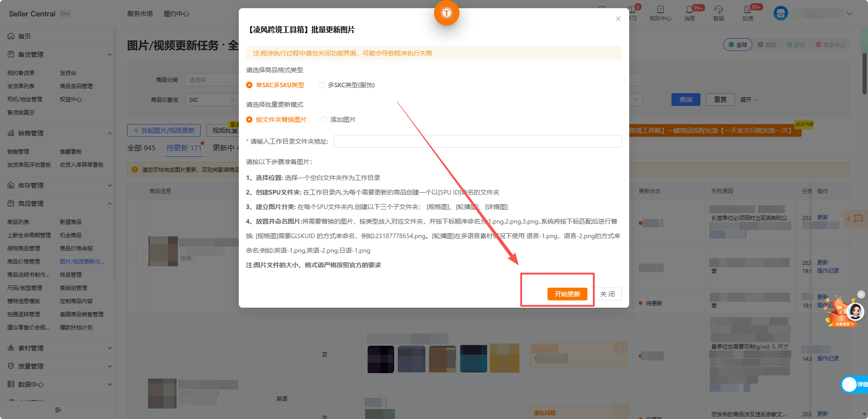Click the warning icon in orange notice bar
Viewport: 868px width, 419px height.
click(135, 170)
